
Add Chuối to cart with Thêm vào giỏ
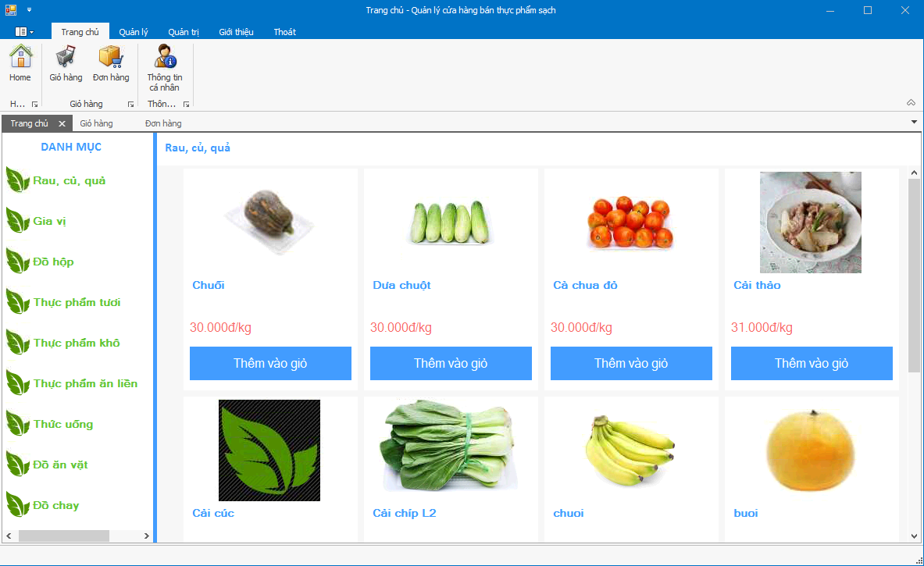click(270, 363)
